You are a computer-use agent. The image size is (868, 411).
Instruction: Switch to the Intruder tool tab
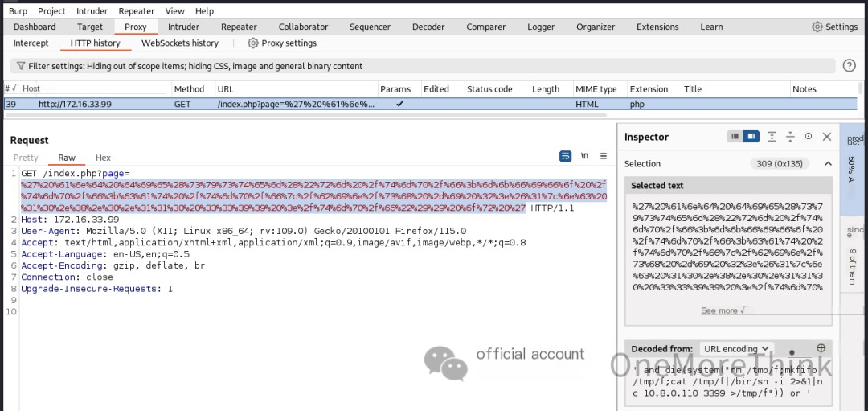point(183,27)
